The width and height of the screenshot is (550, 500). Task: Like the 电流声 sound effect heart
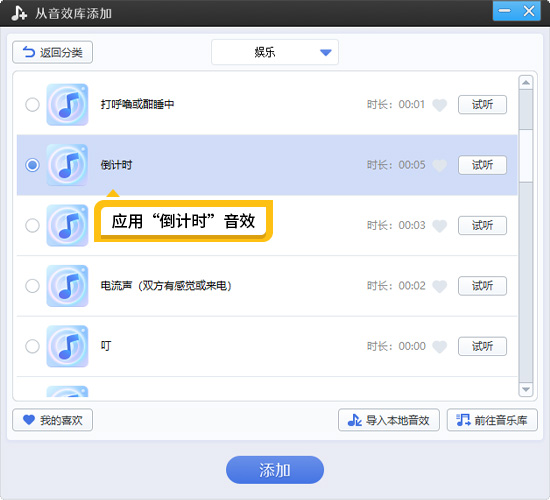click(440, 286)
